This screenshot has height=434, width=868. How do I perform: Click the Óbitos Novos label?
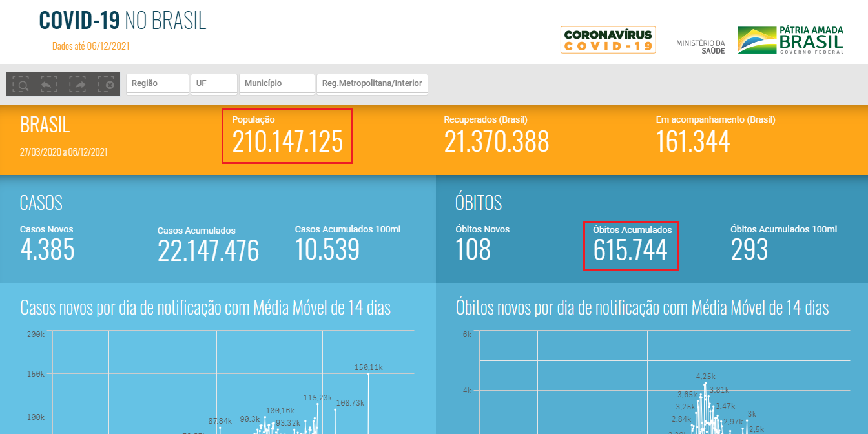(x=482, y=229)
